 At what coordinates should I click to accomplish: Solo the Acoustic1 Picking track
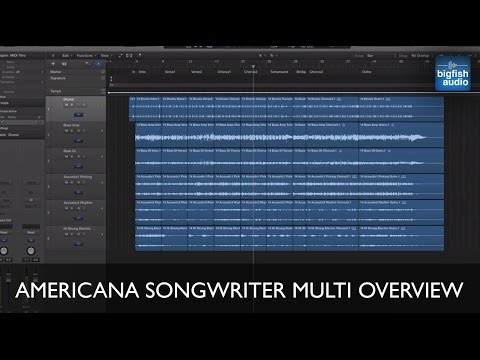click(x=72, y=182)
